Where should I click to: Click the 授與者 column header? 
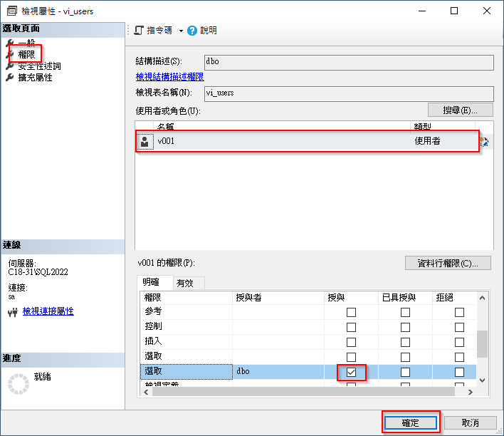[278, 298]
